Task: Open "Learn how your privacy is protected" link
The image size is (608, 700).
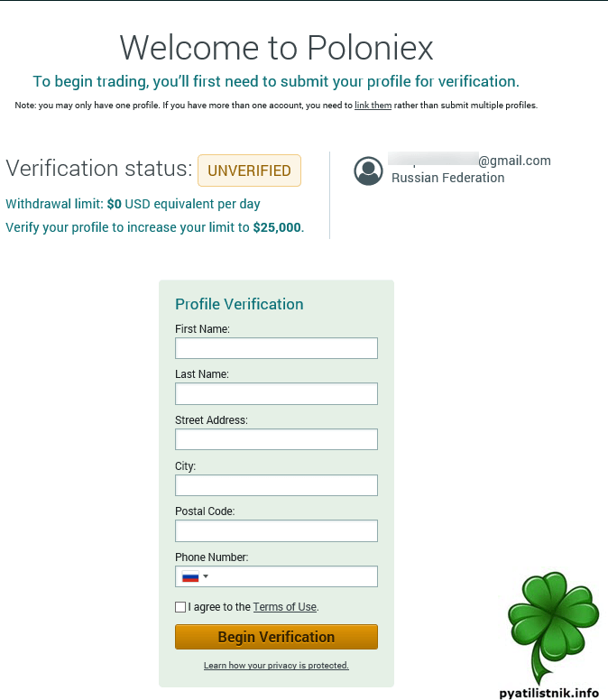Action: [276, 666]
